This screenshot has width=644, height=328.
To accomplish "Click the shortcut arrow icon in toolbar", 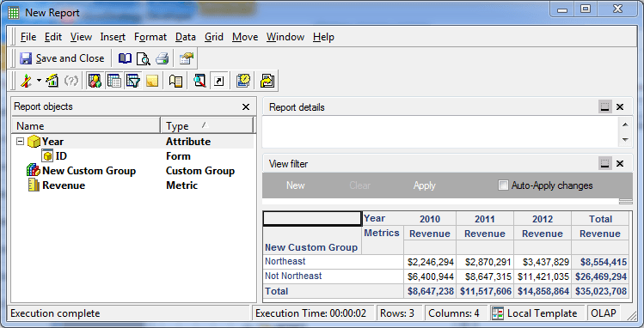I will tap(219, 81).
